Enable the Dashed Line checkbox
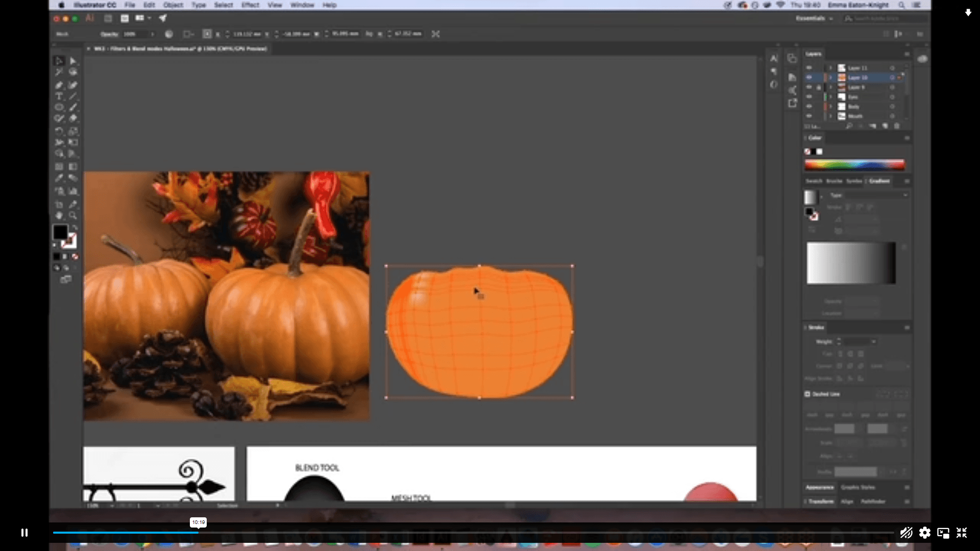 (808, 394)
